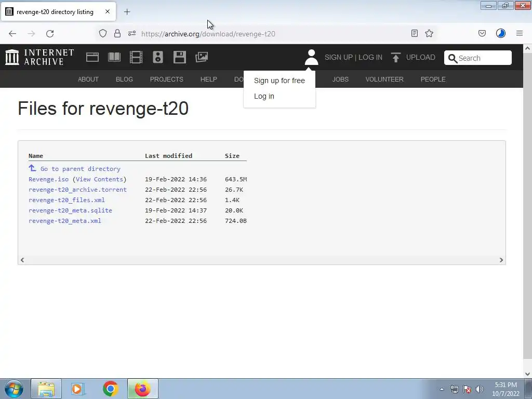Screen dimensions: 532x399
Task: Open revenge-t20_meta.sqlite
Action: 70,210
